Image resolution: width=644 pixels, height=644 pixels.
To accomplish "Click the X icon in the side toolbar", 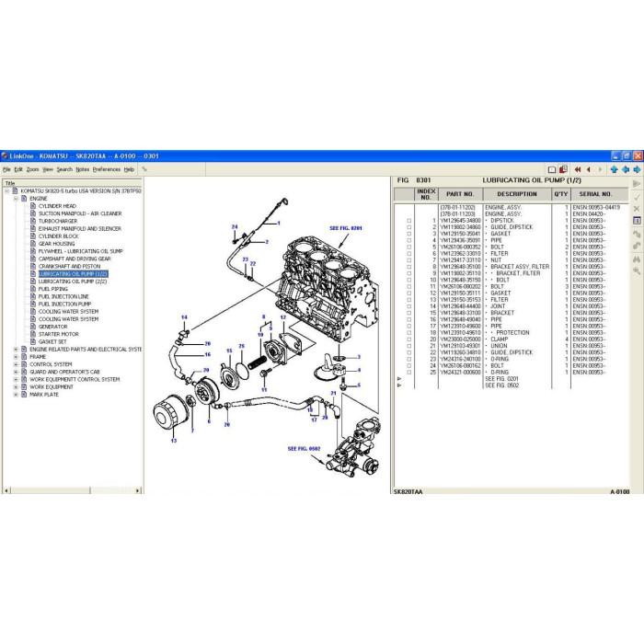I will point(637,209).
